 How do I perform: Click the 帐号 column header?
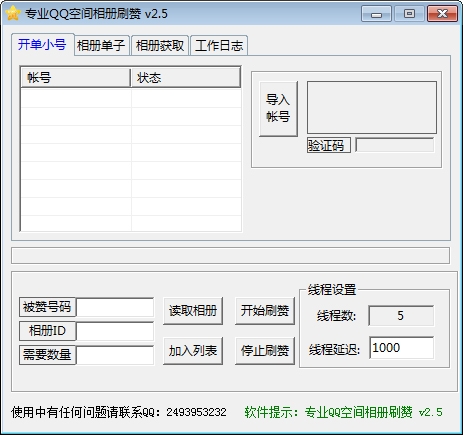tap(75, 78)
